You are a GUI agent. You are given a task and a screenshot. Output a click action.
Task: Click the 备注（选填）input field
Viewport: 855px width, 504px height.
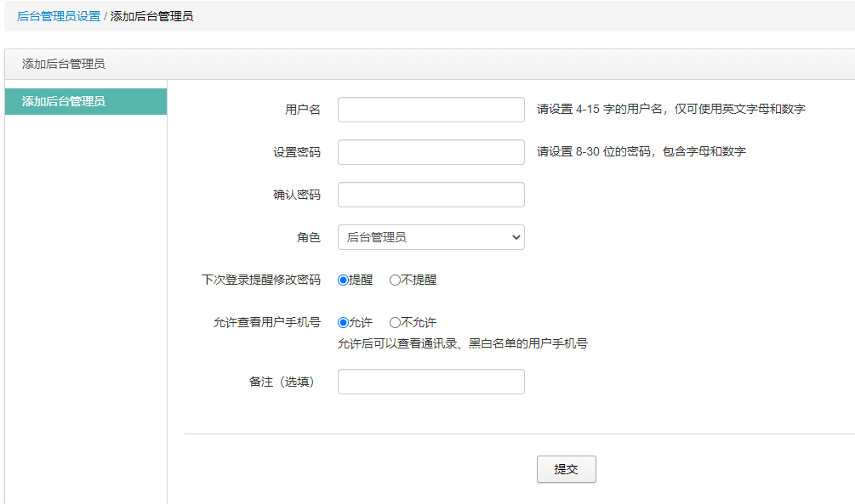tap(430, 382)
